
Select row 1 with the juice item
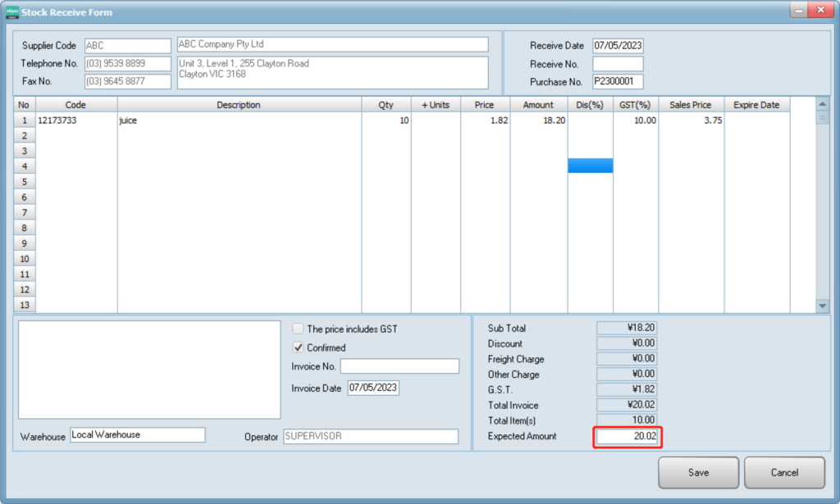point(24,120)
